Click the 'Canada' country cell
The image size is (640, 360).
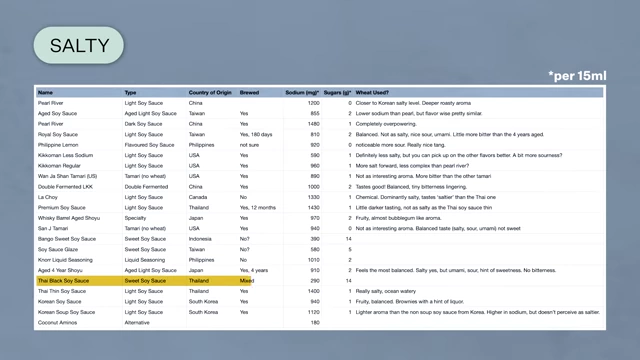(198, 197)
